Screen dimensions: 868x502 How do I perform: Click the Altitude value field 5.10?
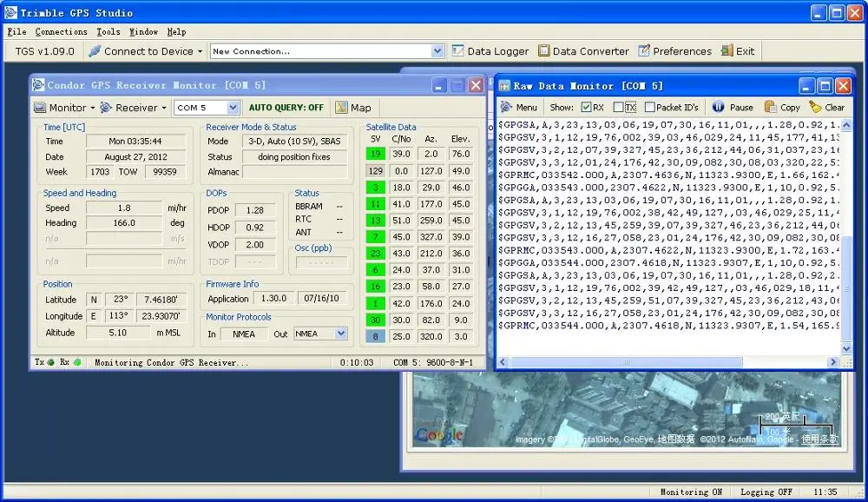(118, 333)
